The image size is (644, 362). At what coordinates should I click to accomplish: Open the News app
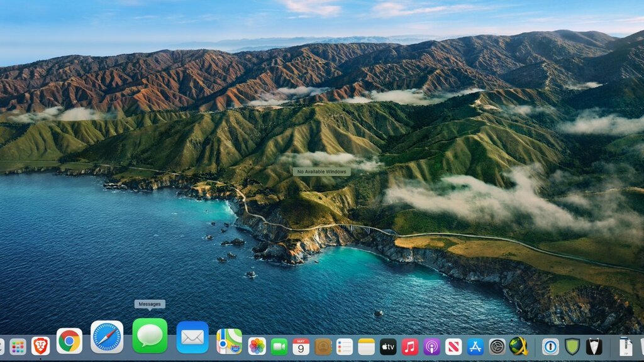(x=453, y=346)
